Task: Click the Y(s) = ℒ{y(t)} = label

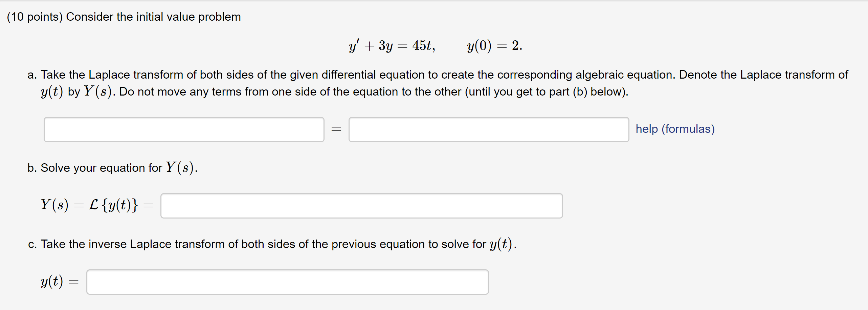Action: (97, 205)
